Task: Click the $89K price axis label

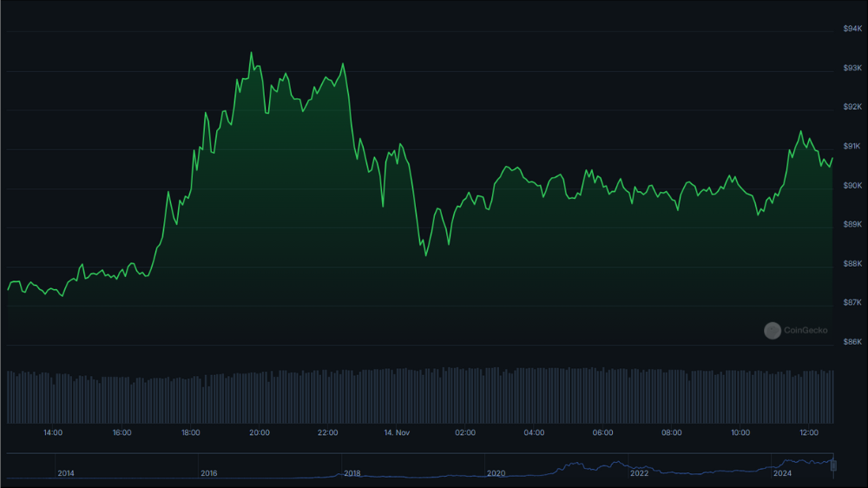Action: tap(852, 224)
